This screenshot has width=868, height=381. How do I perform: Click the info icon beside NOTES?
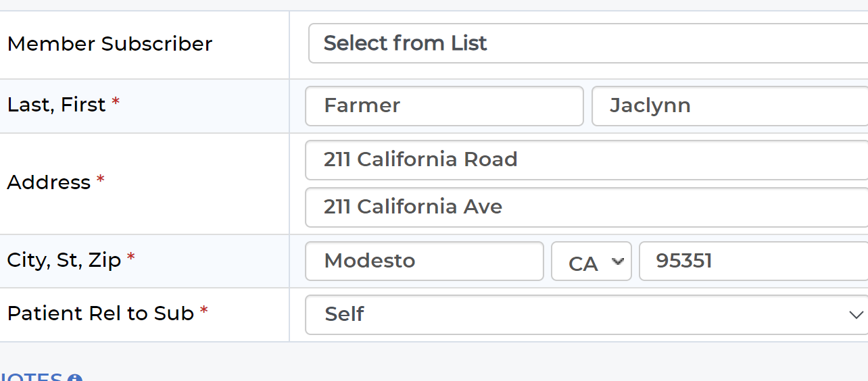[75, 377]
